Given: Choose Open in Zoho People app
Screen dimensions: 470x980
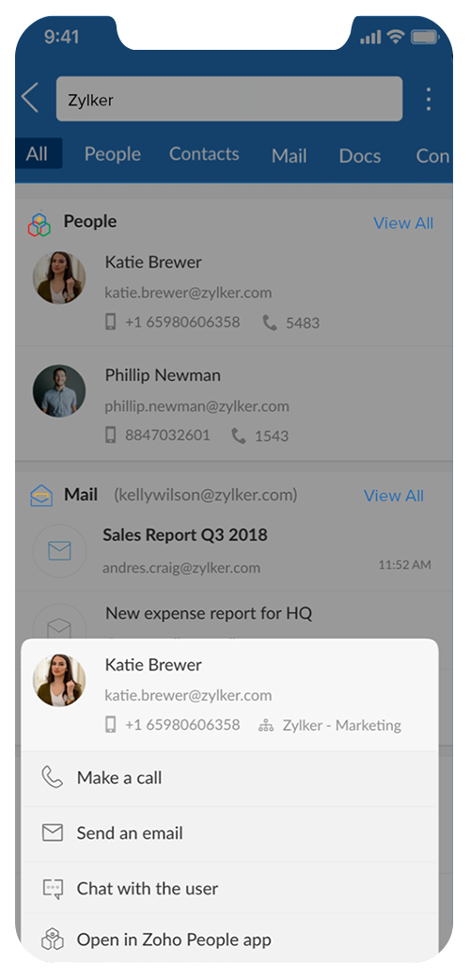Looking at the screenshot, I should (x=229, y=940).
